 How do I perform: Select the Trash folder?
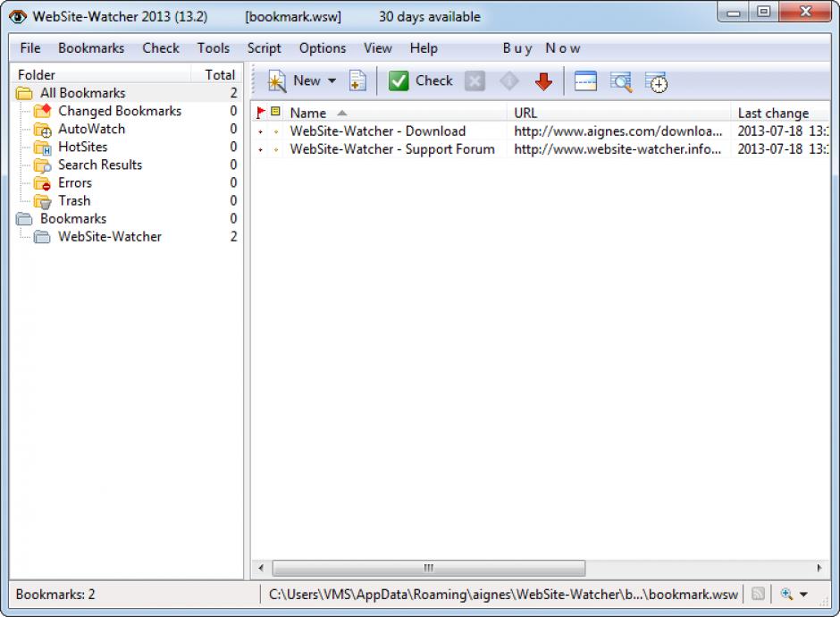point(74,200)
